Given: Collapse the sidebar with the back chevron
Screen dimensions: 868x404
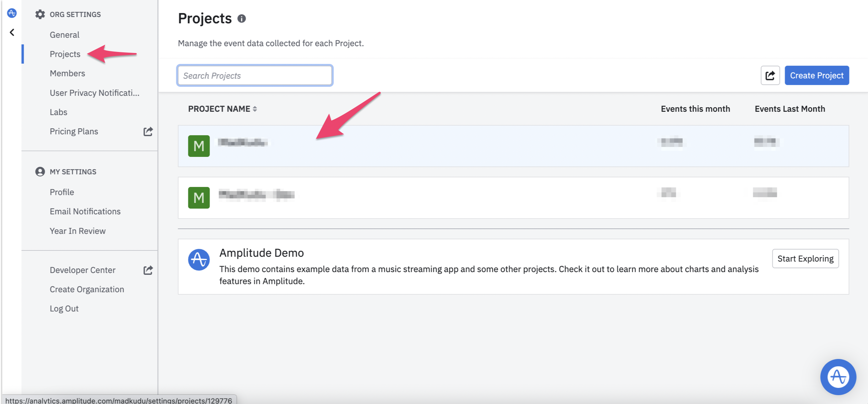Looking at the screenshot, I should [12, 32].
